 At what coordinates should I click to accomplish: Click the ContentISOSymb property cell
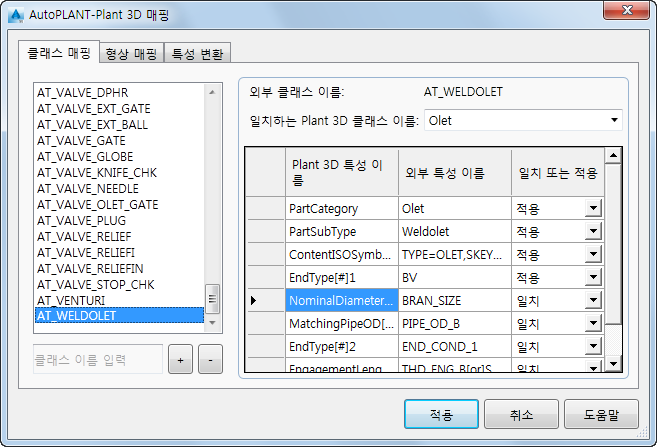tap(342, 254)
